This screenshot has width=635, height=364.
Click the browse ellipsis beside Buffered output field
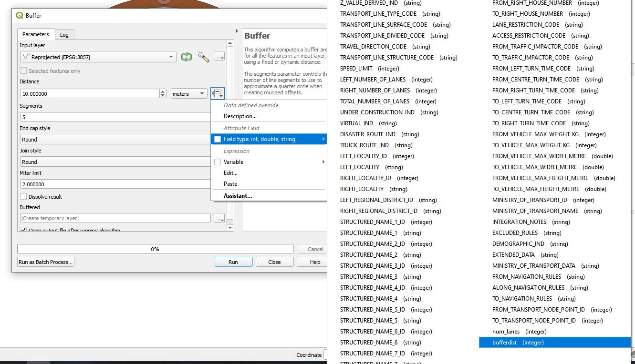(219, 218)
